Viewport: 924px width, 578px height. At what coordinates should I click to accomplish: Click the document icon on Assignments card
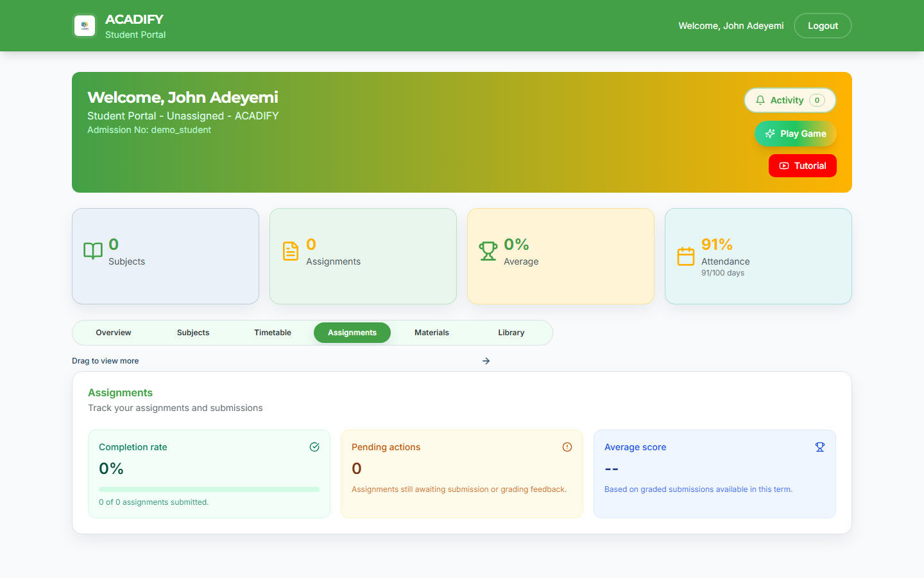point(291,251)
